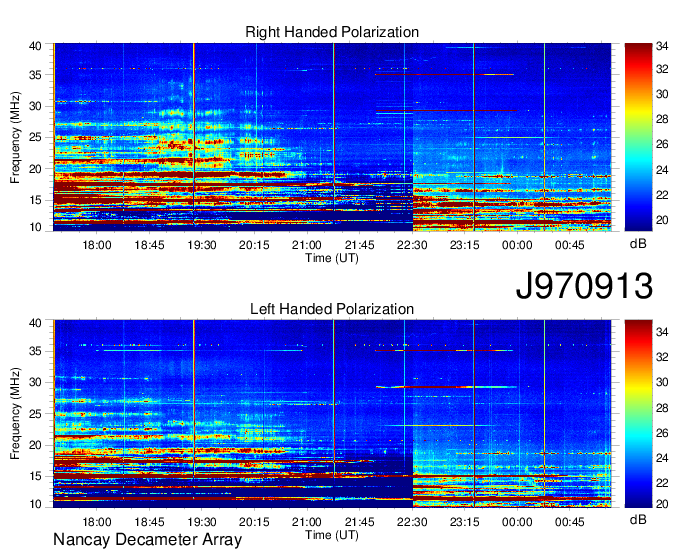Click Time (UT) label under Right Handed plot
Viewport: 680px width, 552px height.
332,258
